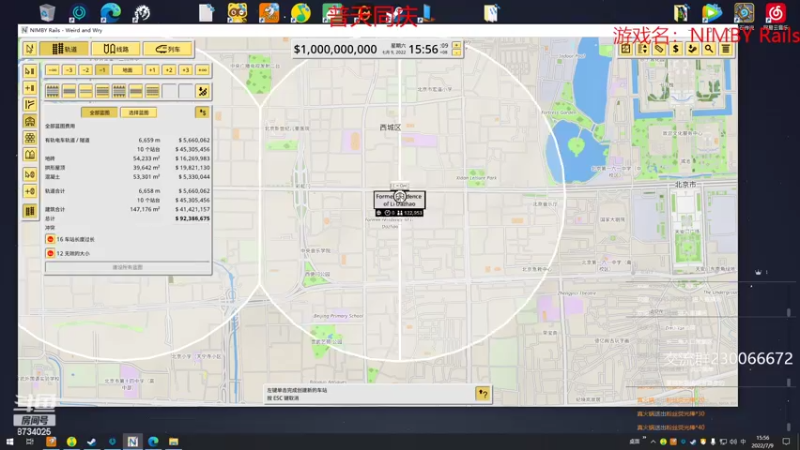The height and width of the screenshot is (450, 800).
Task: Select 全部蓝图 (all blueprints) button
Action: pyautogui.click(x=99, y=112)
